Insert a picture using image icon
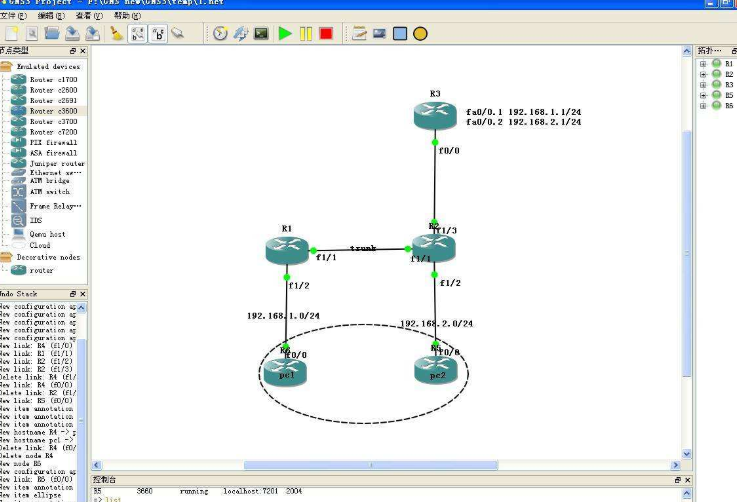This screenshot has width=737, height=502. point(379,33)
